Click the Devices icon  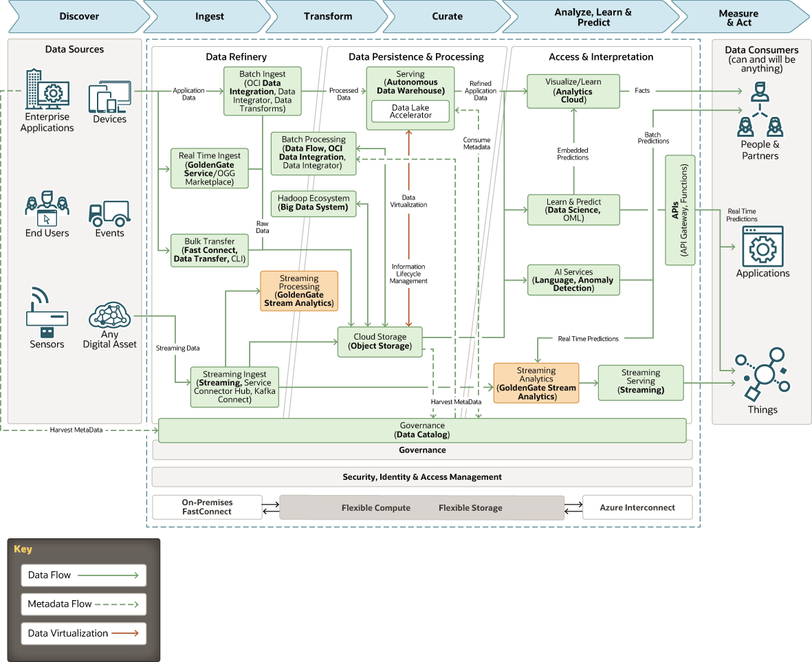110,97
